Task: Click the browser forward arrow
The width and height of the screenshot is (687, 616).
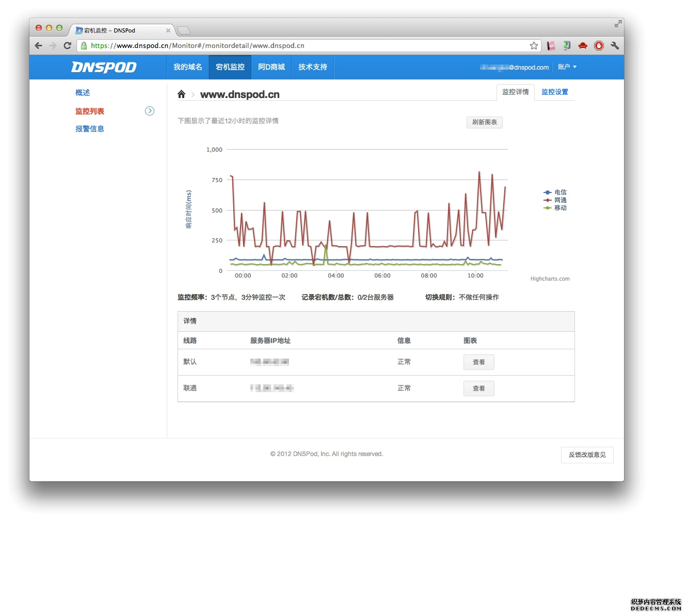Action: [53, 45]
